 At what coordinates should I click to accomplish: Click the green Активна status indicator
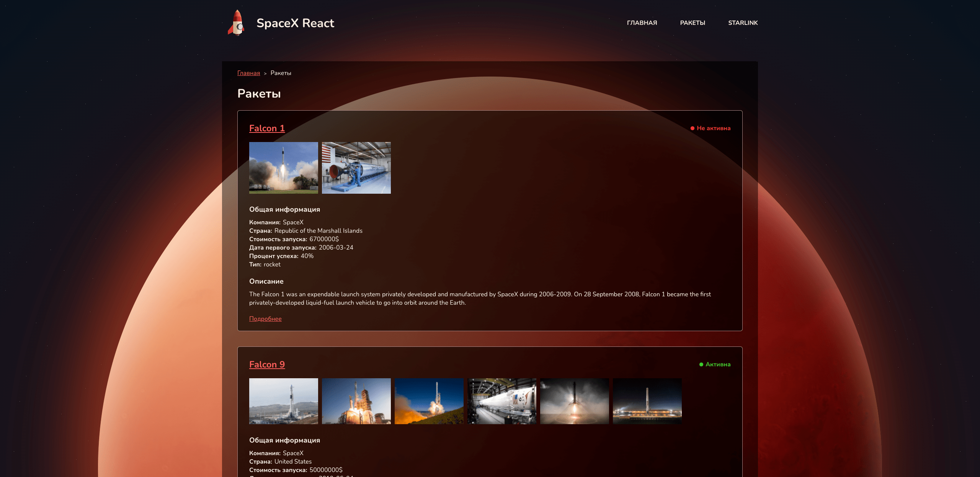(x=715, y=364)
